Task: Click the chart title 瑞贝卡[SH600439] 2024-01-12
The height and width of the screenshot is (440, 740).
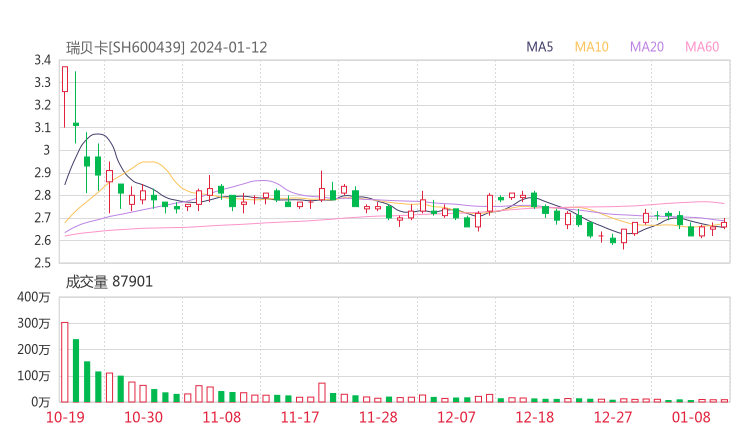Action: tap(167, 47)
